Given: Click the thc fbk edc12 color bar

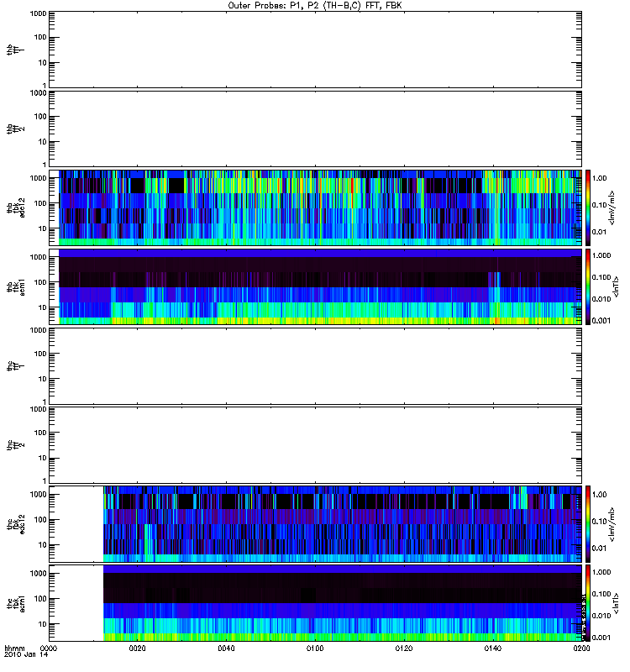Looking at the screenshot, I should pyautogui.click(x=588, y=524).
